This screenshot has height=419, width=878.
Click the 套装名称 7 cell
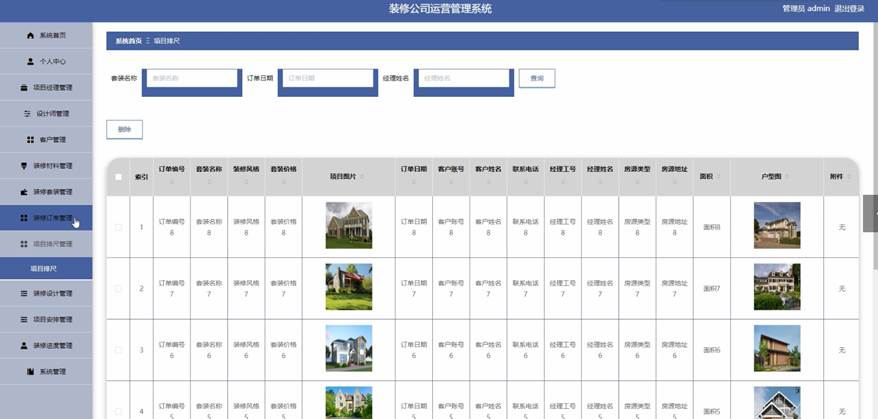click(209, 288)
